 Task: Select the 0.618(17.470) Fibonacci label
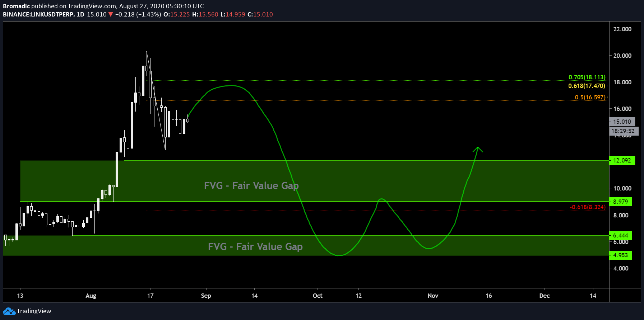pyautogui.click(x=587, y=86)
